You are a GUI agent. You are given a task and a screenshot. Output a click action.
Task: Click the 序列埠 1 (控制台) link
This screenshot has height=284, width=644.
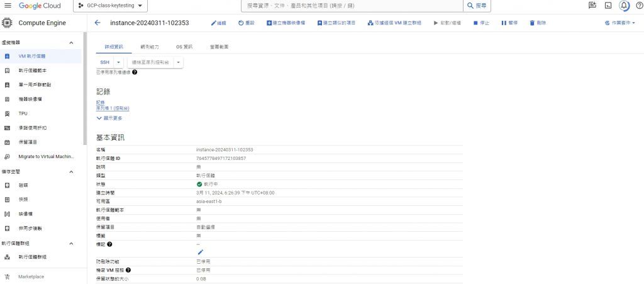point(113,108)
